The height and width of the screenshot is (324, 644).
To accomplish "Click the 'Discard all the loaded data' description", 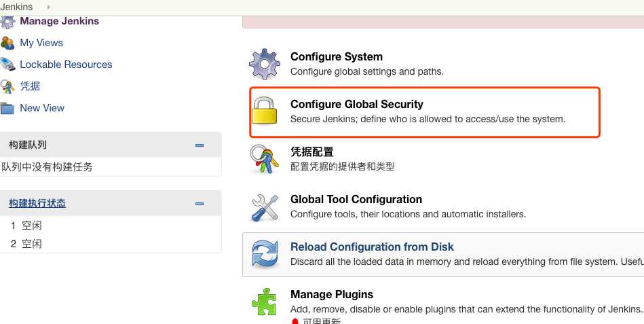I will pyautogui.click(x=467, y=262).
